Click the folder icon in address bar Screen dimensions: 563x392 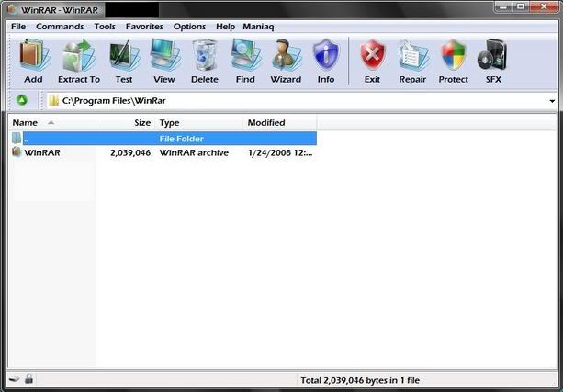pos(53,100)
